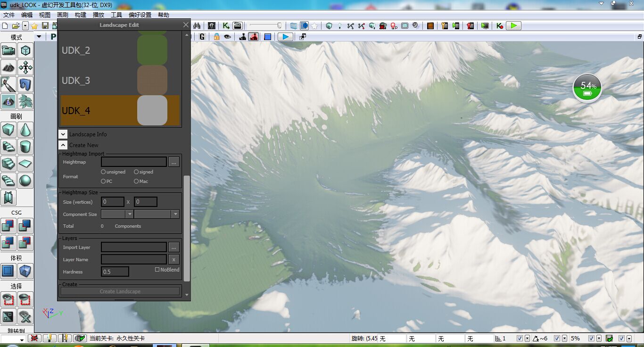The height and width of the screenshot is (347, 644).
Task: Pick the Cone brush primitive
Action: 25,129
